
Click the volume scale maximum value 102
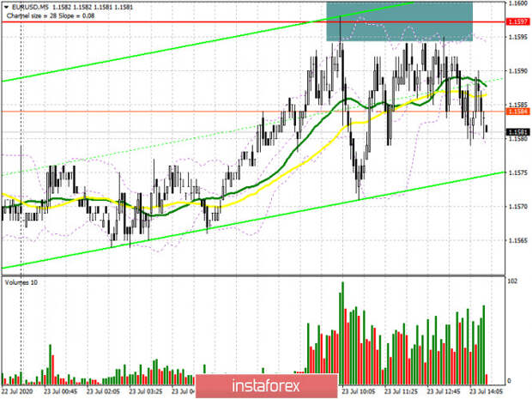coord(512,281)
